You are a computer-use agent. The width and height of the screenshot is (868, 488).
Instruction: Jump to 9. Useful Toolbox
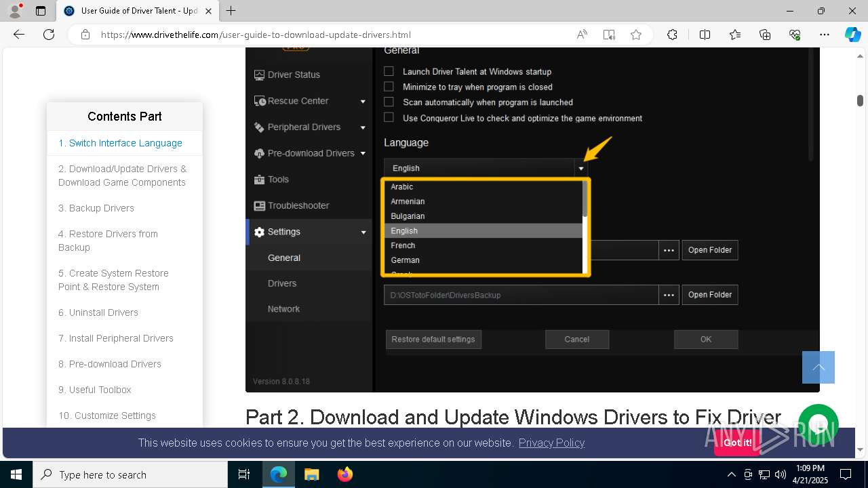95,390
